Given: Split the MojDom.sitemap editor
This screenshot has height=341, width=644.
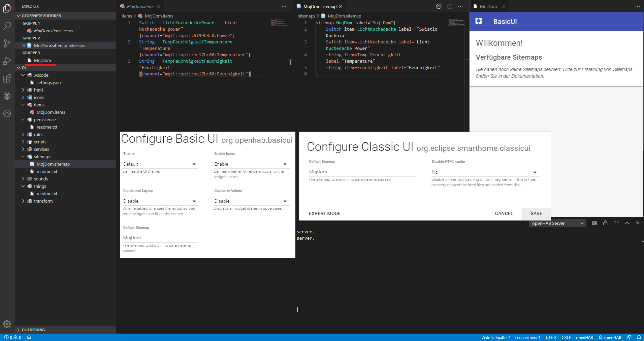Looking at the screenshot, I should 450,6.
